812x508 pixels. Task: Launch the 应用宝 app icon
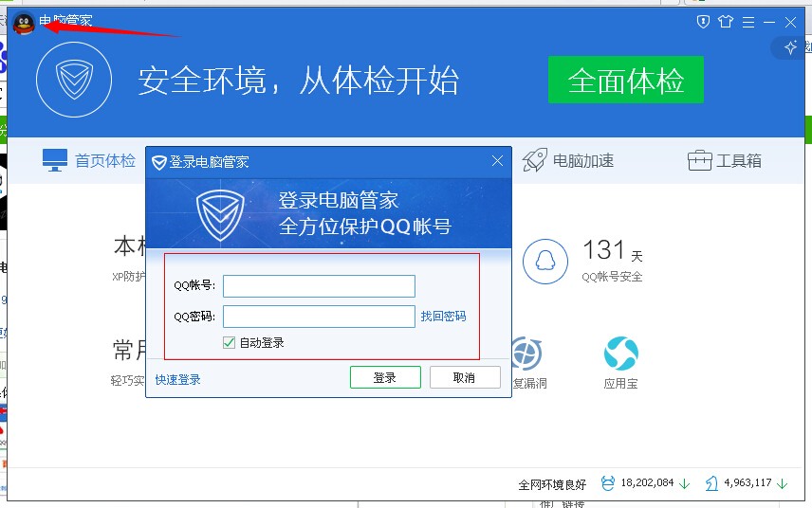[621, 354]
